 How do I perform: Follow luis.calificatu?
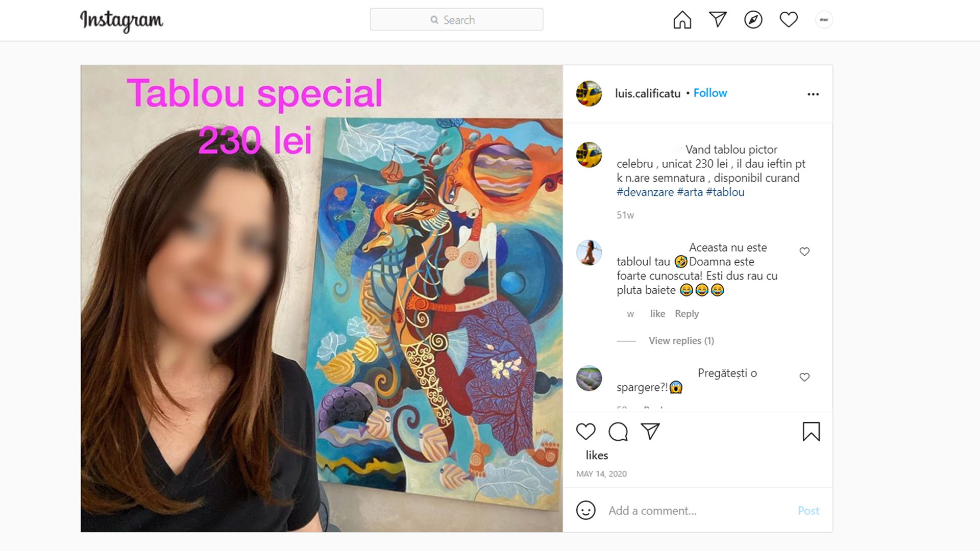click(710, 93)
